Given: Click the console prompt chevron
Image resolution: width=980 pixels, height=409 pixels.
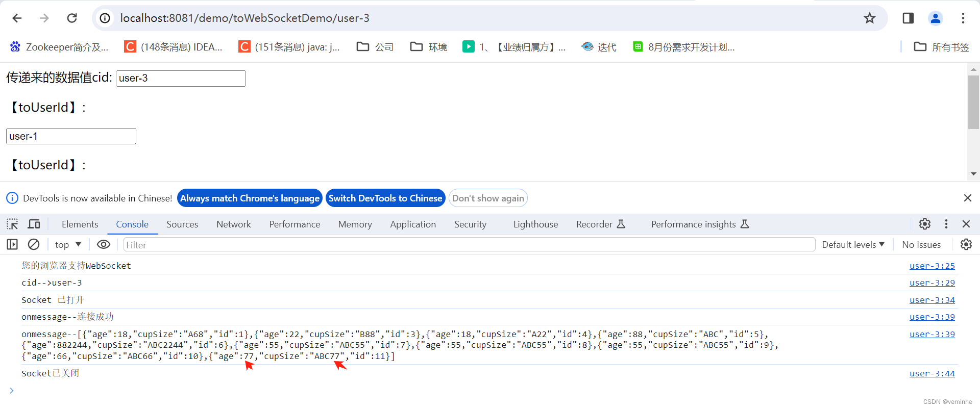Looking at the screenshot, I should click(11, 391).
